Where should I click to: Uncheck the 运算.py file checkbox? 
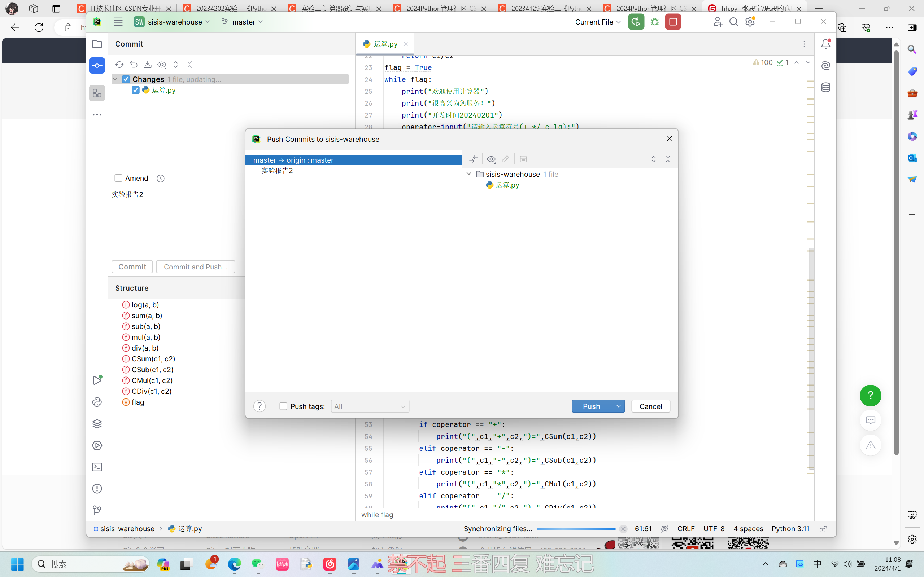pyautogui.click(x=136, y=90)
